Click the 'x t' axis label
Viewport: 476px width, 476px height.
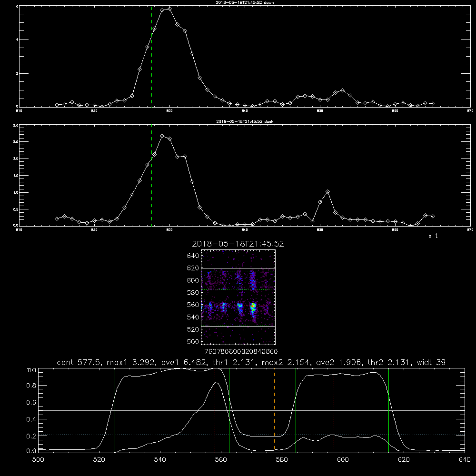point(433,236)
